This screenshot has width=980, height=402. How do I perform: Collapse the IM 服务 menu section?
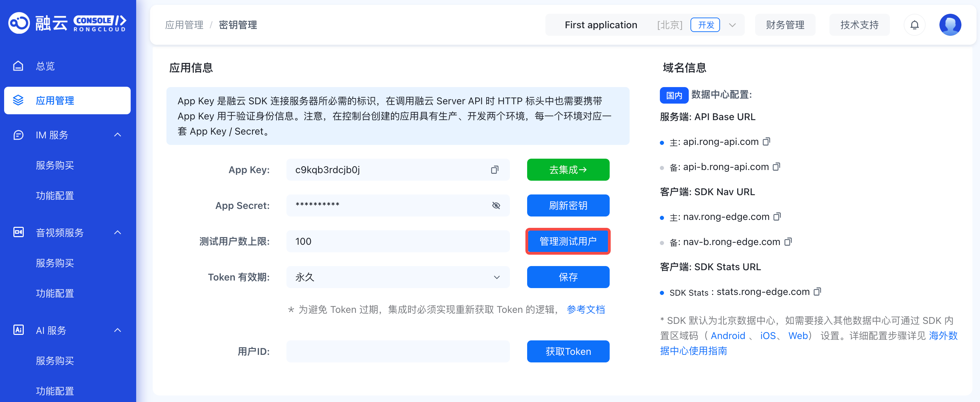click(118, 135)
